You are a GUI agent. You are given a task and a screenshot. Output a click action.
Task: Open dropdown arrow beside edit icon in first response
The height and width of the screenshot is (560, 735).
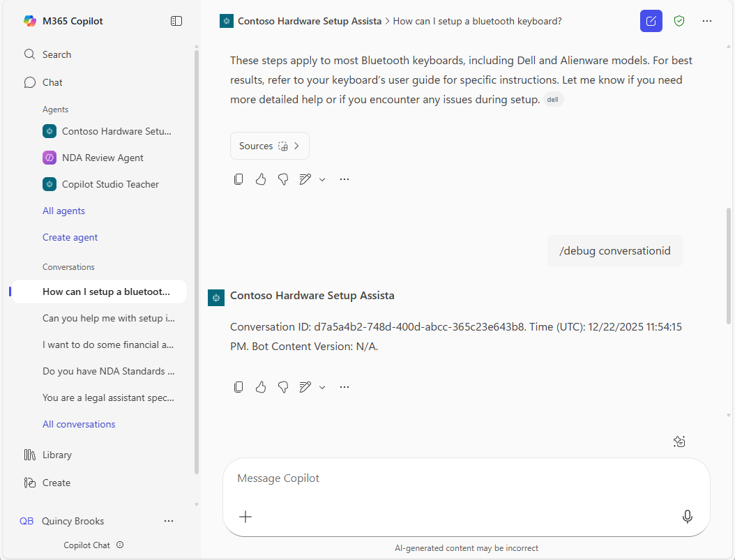pos(322,179)
